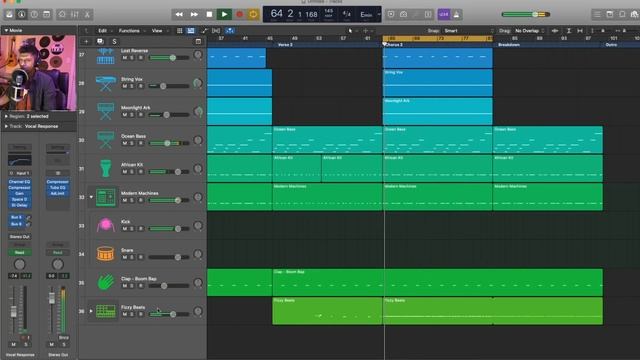Mute the Snare track
Image resolution: width=640 pixels, height=360 pixels.
pyautogui.click(x=124, y=257)
